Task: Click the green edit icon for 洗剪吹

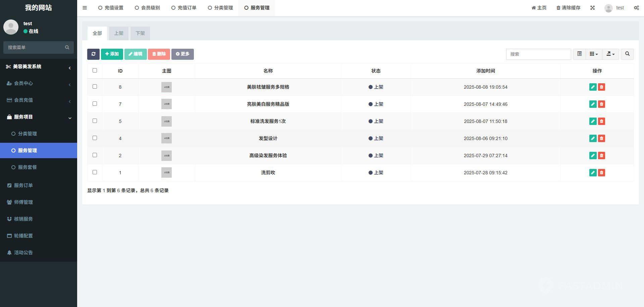Action: [593, 173]
